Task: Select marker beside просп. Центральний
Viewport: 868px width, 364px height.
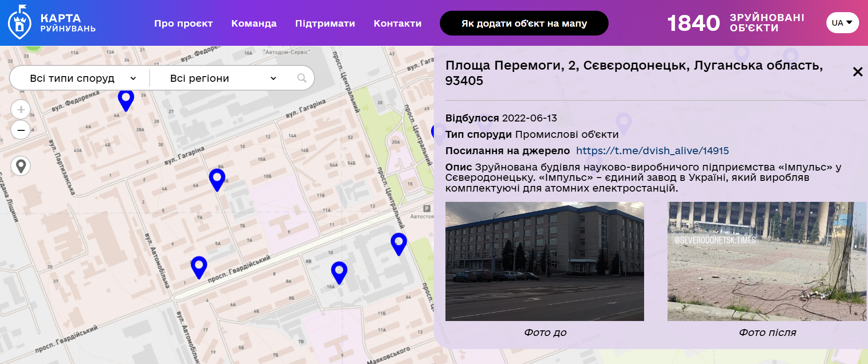Action: (399, 243)
